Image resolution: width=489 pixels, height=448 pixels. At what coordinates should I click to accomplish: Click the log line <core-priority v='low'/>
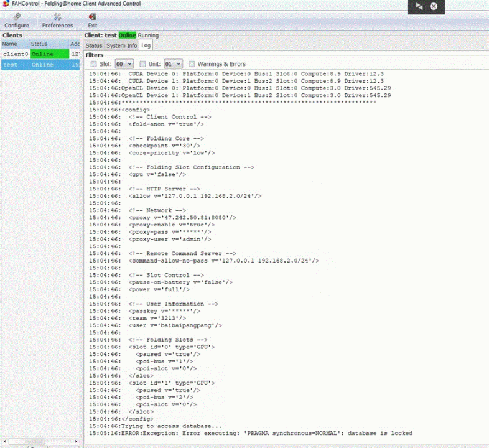click(152, 153)
